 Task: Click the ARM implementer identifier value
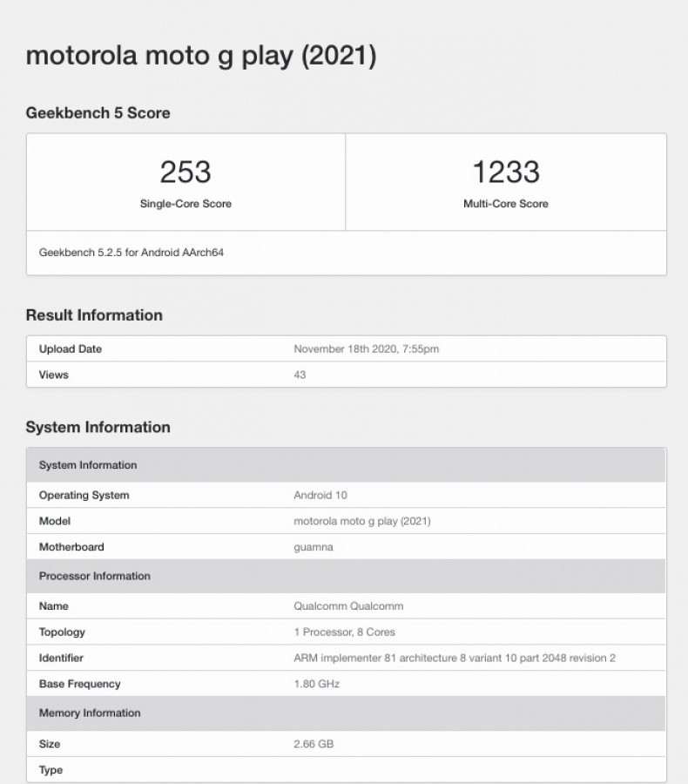click(455, 658)
